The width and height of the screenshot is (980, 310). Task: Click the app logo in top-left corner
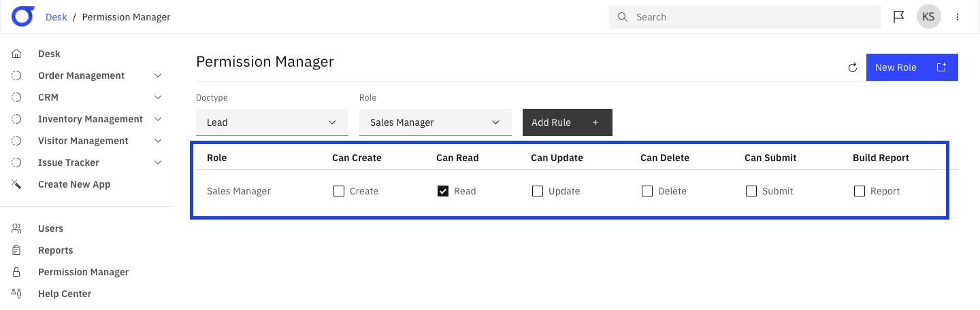click(x=23, y=16)
